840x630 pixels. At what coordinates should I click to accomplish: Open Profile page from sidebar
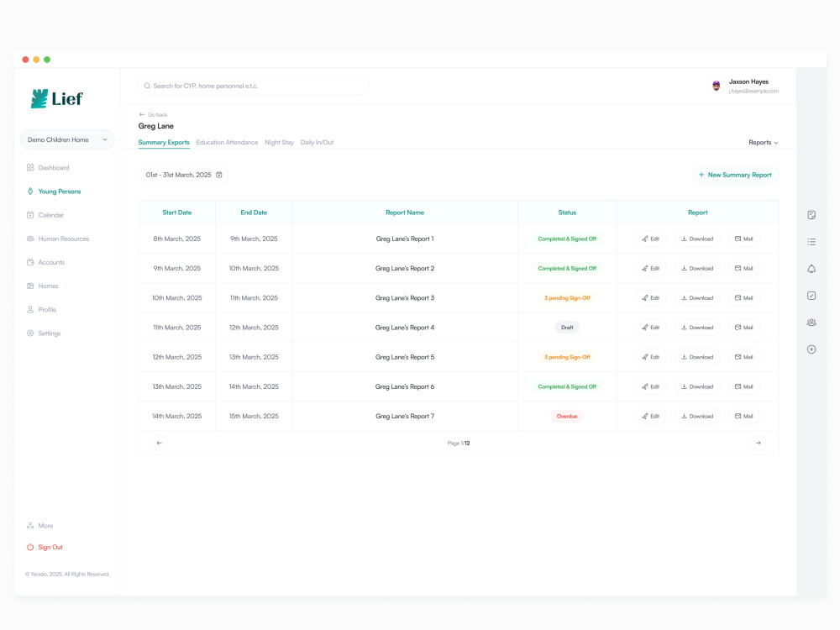click(x=41, y=309)
